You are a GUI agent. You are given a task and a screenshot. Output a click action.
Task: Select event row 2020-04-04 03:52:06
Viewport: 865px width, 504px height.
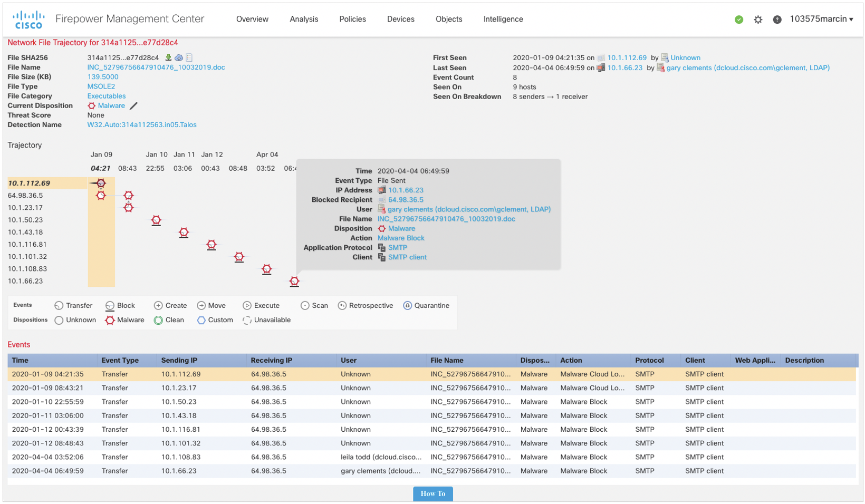432,457
